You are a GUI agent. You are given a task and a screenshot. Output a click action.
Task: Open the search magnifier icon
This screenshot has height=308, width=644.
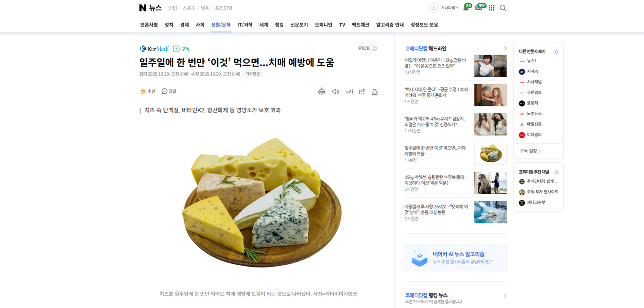(503, 8)
